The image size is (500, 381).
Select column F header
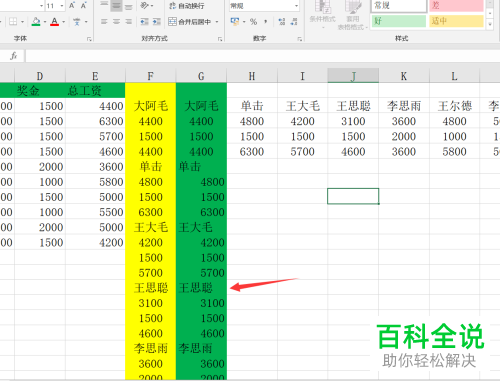(151, 76)
